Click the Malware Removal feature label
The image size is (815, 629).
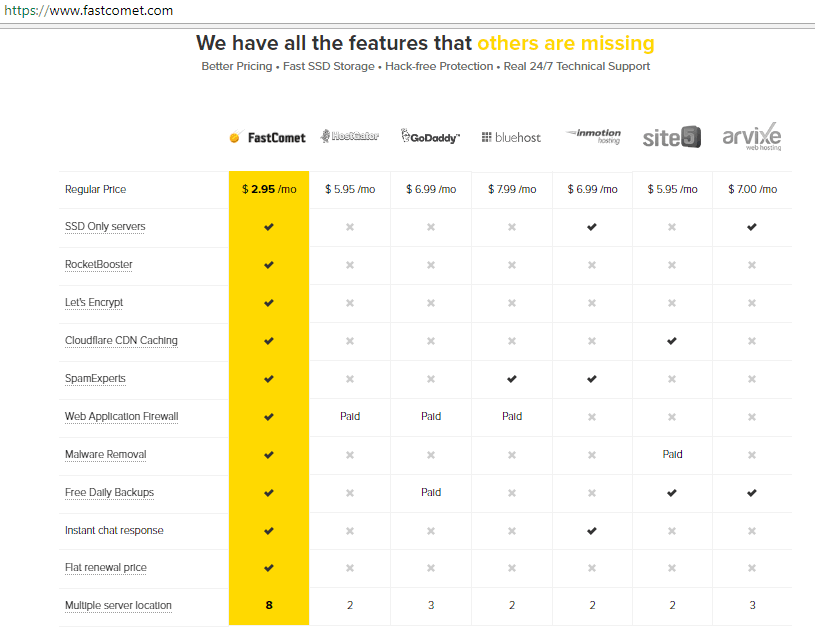pyautogui.click(x=106, y=454)
